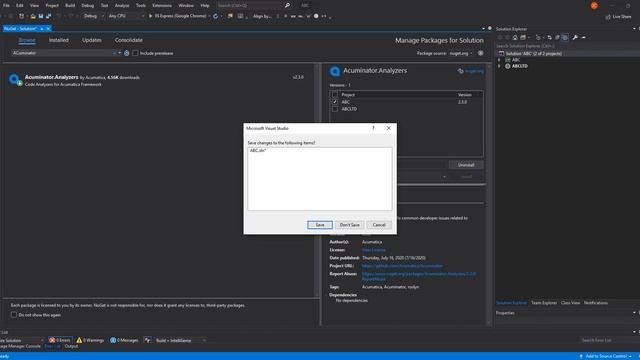This screenshot has height=360, width=640.
Task: Click the NuGet package search field
Action: 61,53
